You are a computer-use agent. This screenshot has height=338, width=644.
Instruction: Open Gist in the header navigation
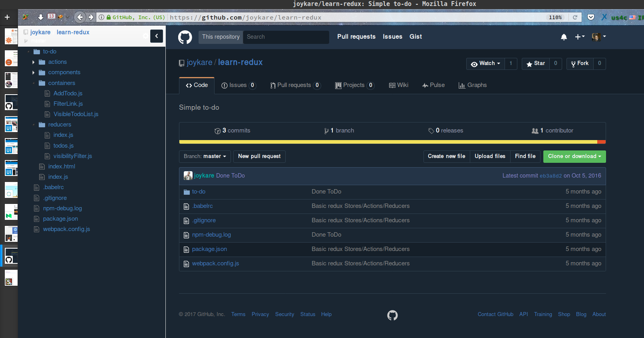415,37
